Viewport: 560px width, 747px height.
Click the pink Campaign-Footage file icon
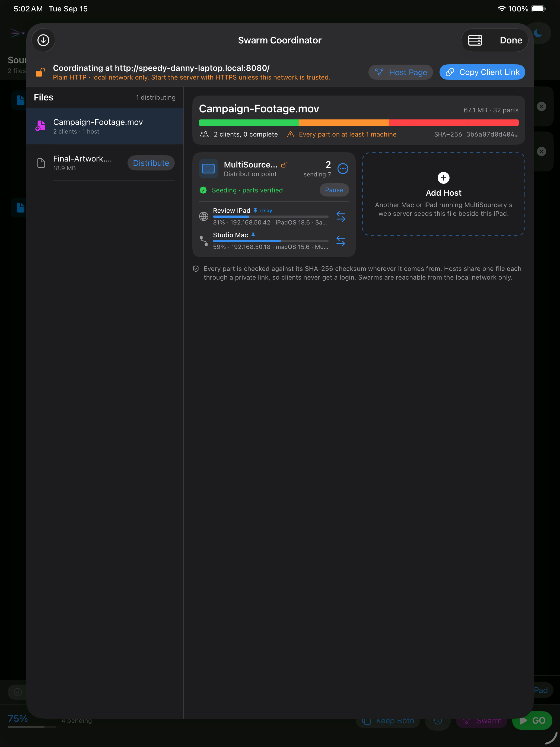click(x=40, y=126)
